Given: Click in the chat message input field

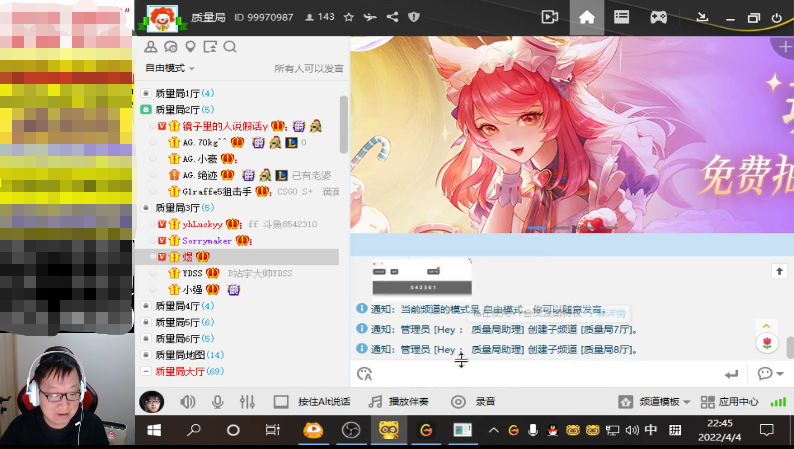Looking at the screenshot, I should pos(547,374).
